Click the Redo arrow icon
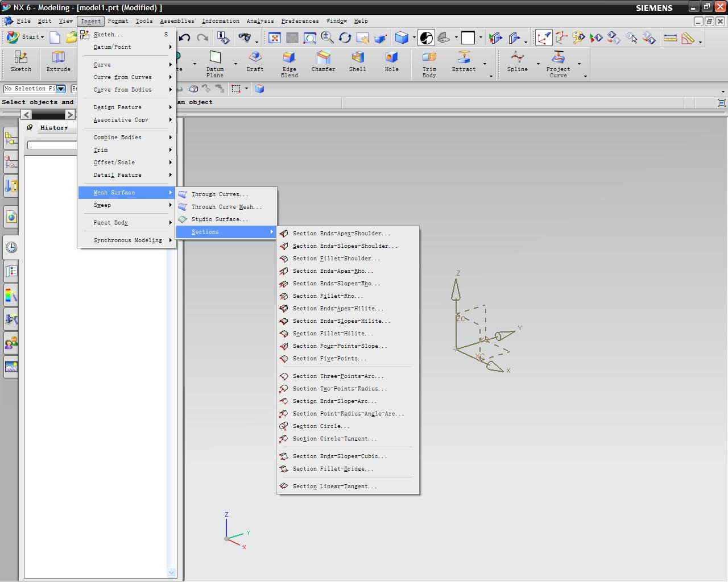The width and height of the screenshot is (728, 582). click(x=202, y=38)
